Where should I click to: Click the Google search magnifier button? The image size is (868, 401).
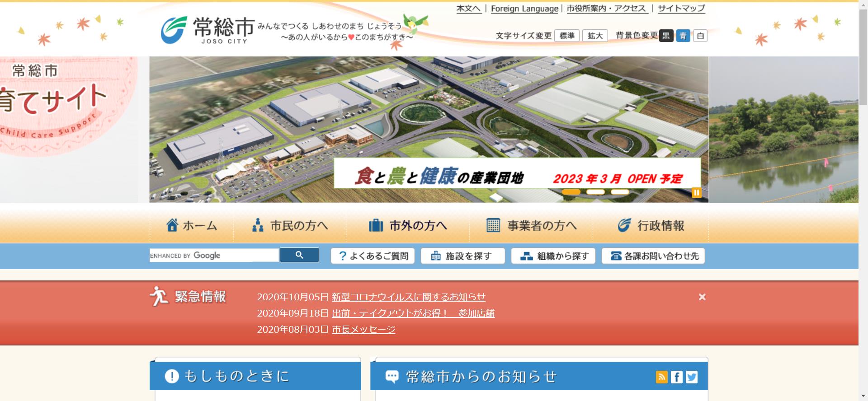click(299, 255)
